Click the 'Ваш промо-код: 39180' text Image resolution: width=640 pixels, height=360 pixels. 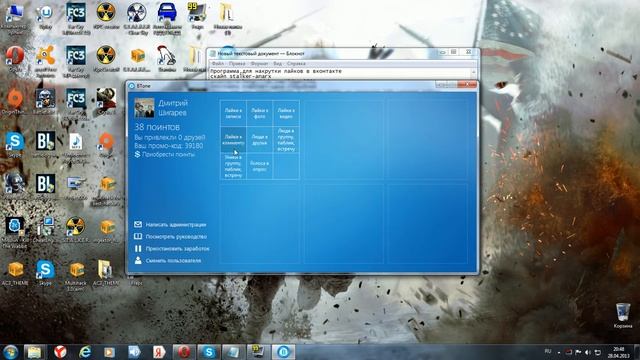click(169, 145)
